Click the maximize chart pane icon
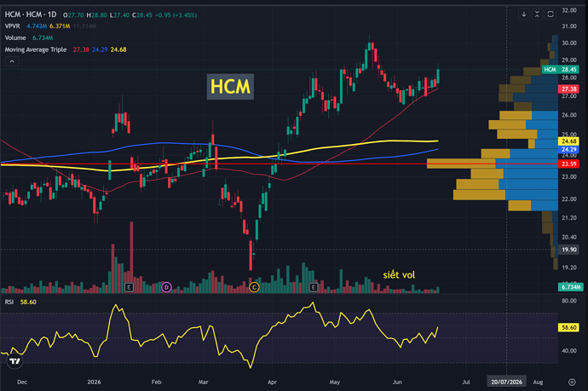The height and width of the screenshot is (391, 588). point(551,14)
